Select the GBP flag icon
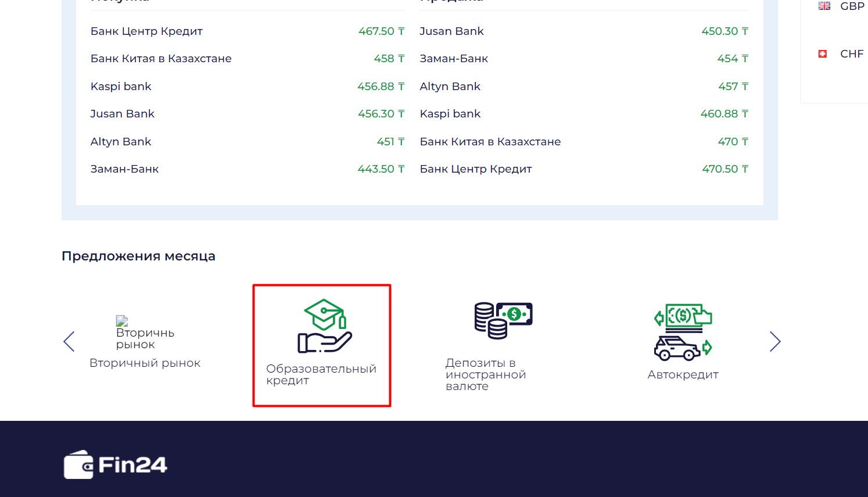868x497 pixels. point(824,6)
